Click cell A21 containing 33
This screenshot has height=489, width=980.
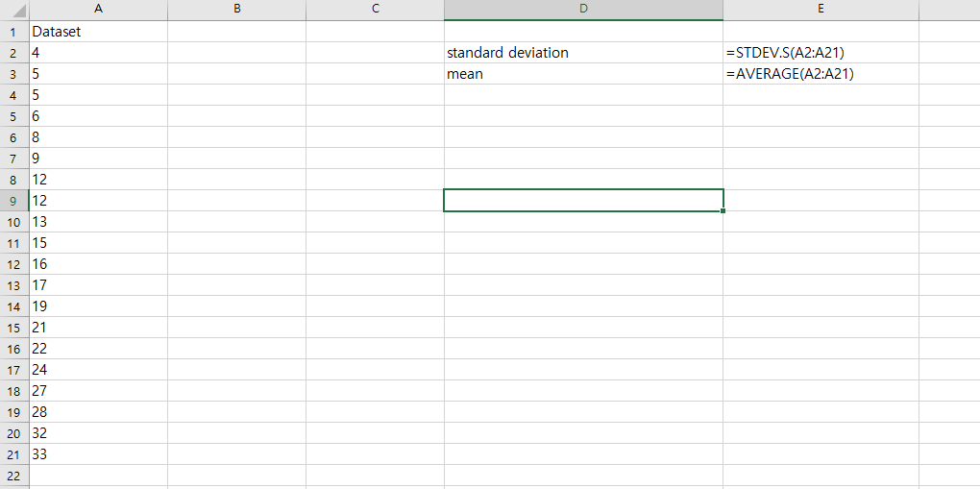click(98, 454)
